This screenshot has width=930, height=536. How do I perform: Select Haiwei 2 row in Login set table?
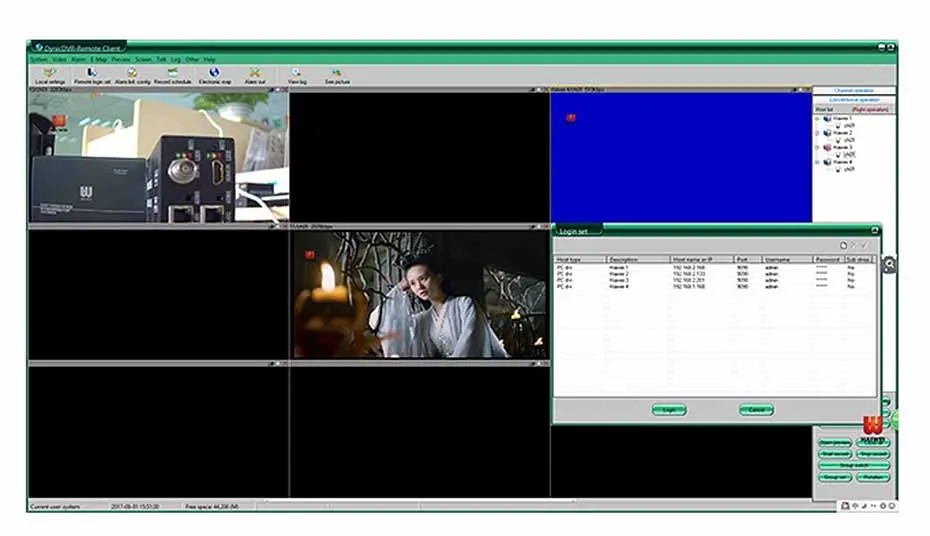[x=715, y=274]
